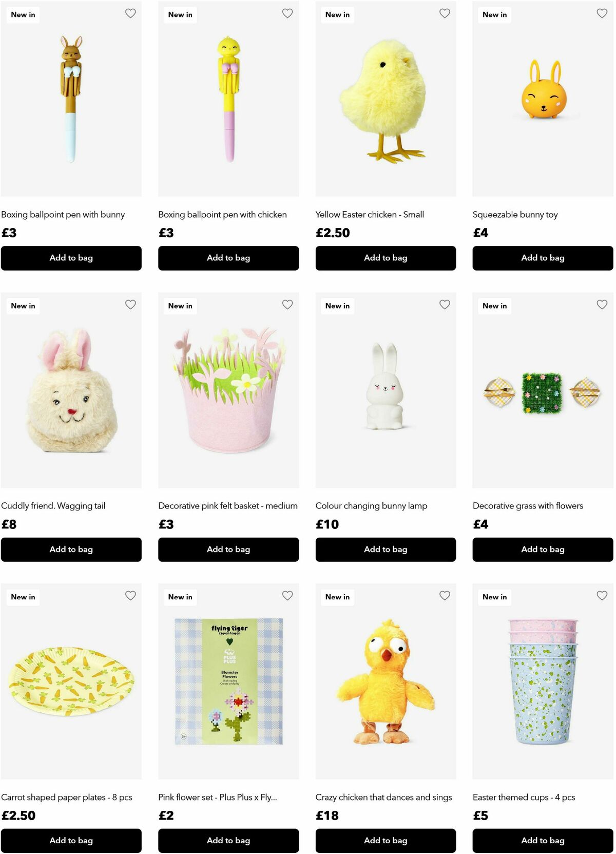Add Decorative grass with flowers to bag
This screenshot has width=616, height=854.
click(543, 549)
